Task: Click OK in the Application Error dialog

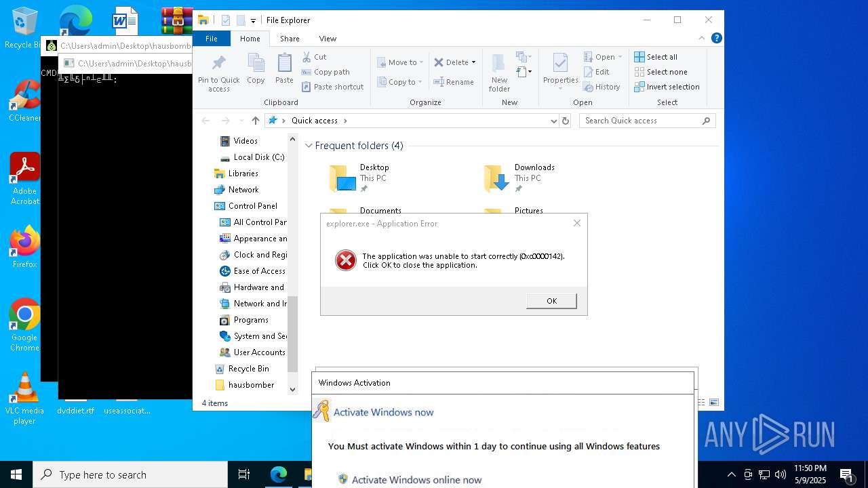Action: pos(551,301)
